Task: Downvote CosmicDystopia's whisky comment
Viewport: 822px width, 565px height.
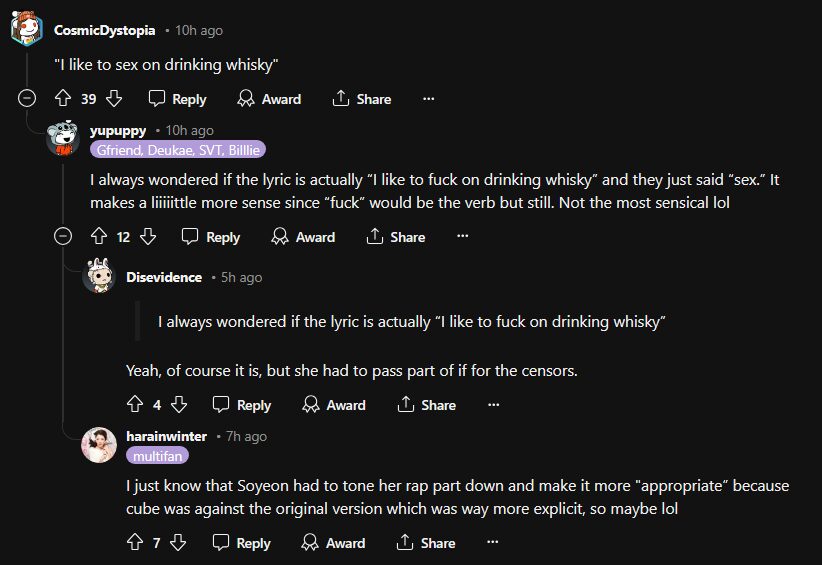Action: (x=114, y=99)
